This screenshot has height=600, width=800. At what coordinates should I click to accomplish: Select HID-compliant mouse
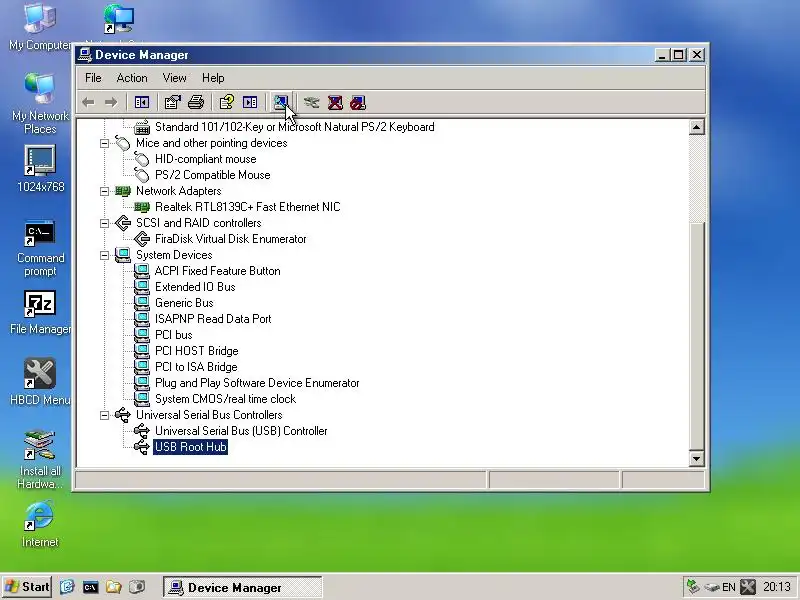click(x=206, y=159)
